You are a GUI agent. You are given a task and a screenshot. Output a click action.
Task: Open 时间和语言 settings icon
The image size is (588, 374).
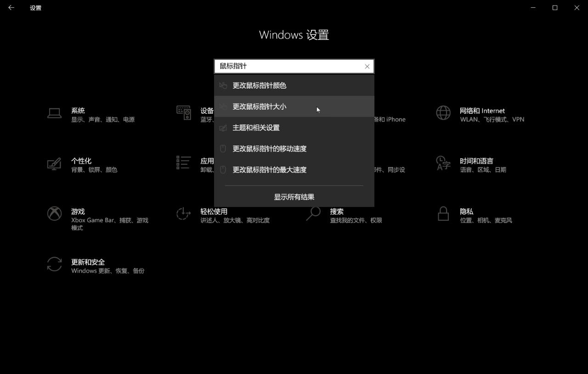(443, 163)
